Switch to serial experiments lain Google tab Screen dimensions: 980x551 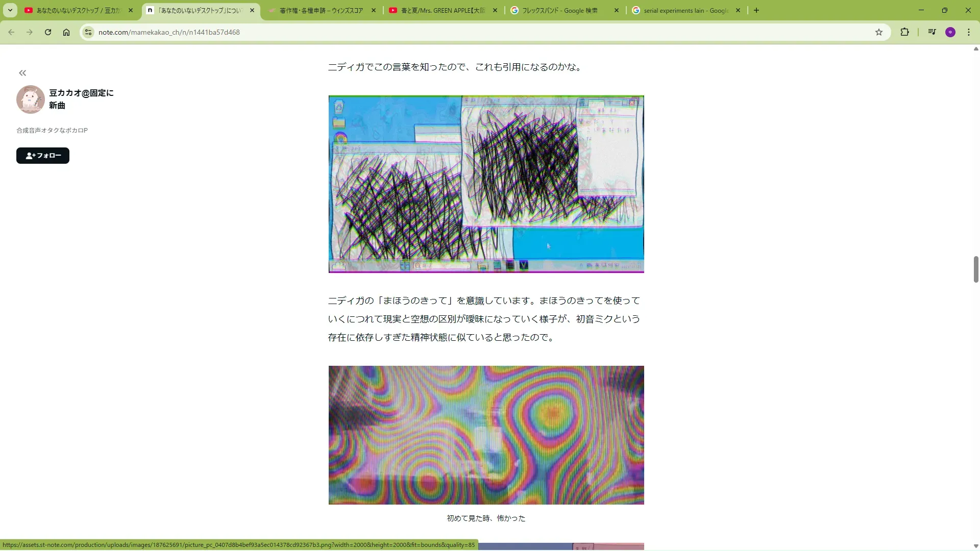(685, 10)
